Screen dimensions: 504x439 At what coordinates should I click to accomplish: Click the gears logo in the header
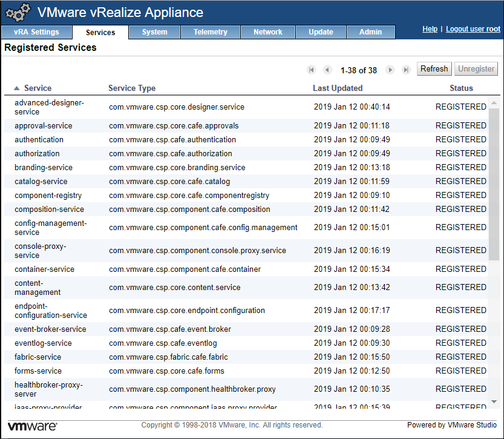click(x=18, y=13)
